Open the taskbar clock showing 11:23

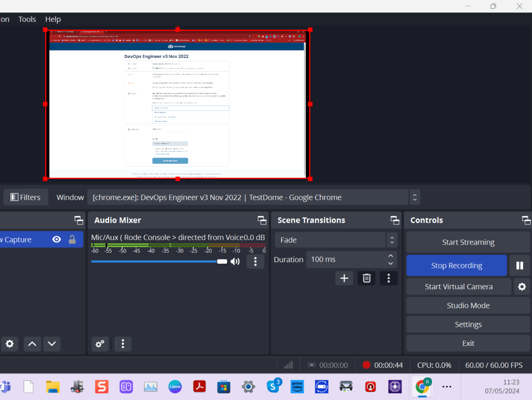(502, 387)
